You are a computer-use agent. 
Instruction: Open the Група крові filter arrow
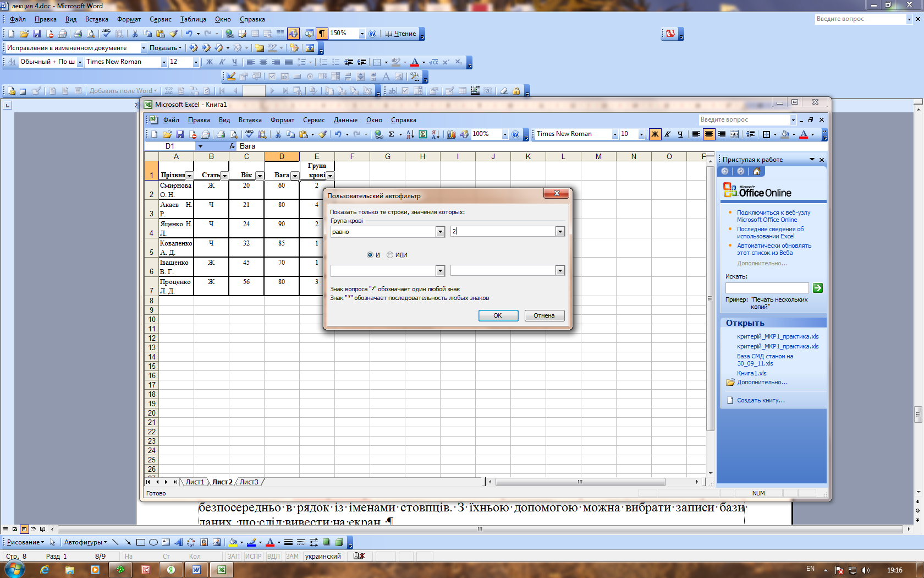[330, 176]
